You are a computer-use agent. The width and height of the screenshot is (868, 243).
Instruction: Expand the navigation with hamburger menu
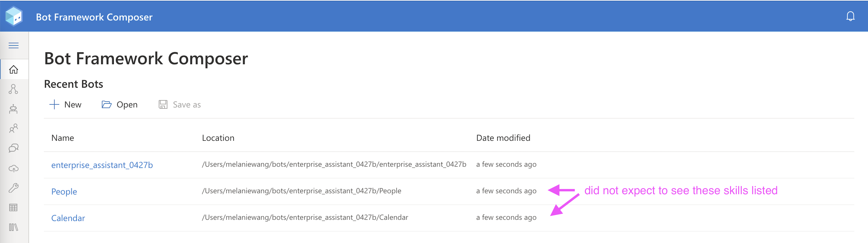(x=14, y=45)
